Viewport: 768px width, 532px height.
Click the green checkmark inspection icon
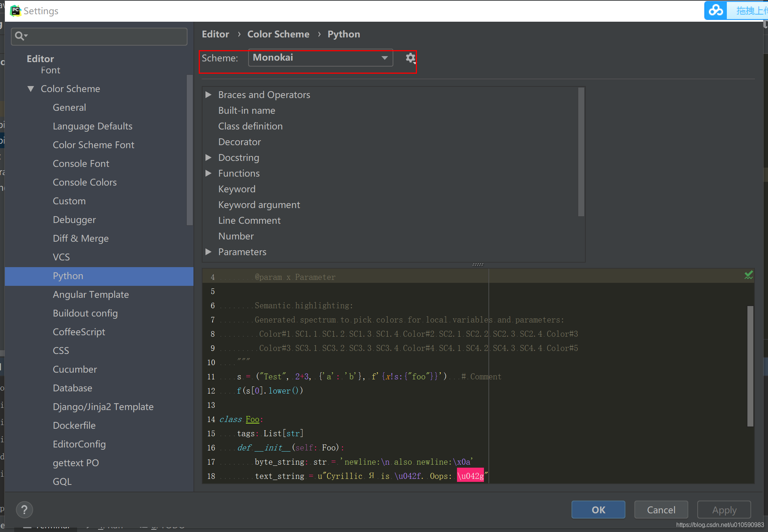pos(749,275)
